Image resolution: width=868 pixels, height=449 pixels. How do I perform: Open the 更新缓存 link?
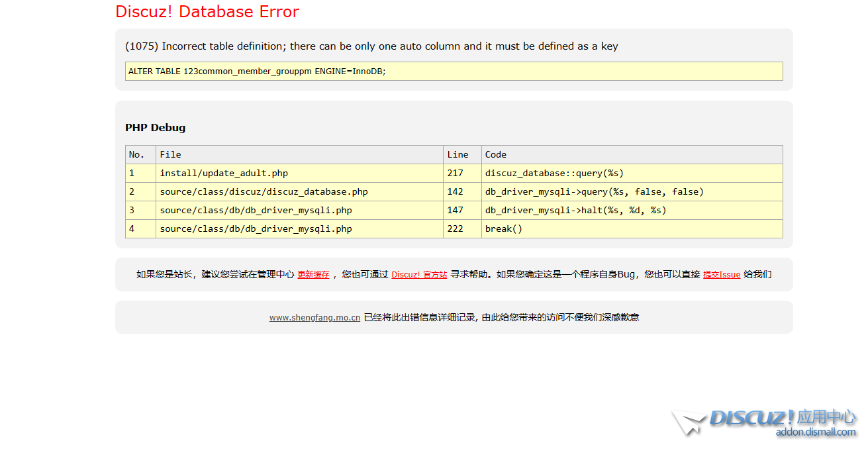pos(313,274)
